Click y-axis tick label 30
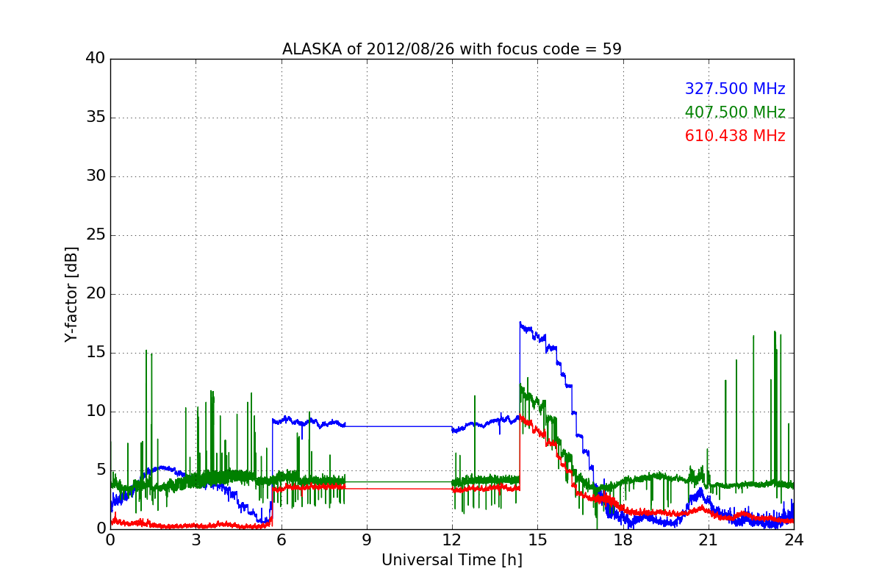The height and width of the screenshot is (588, 882). click(95, 176)
